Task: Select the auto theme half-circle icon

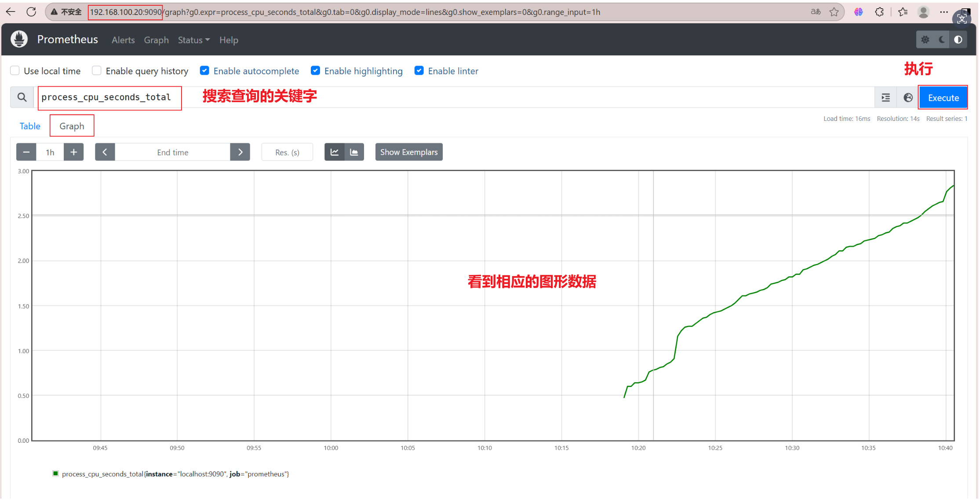Action: coord(958,40)
